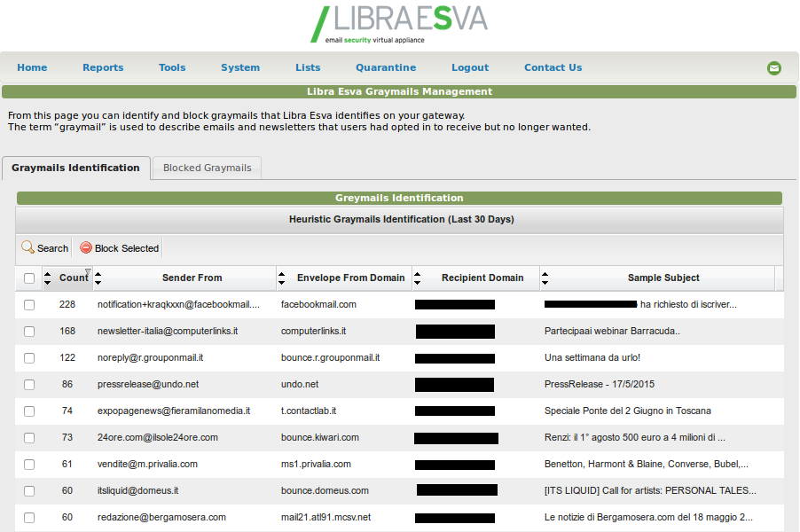Select sender vendite@m.privalia.com
The width and height of the screenshot is (800, 532).
coord(147,464)
